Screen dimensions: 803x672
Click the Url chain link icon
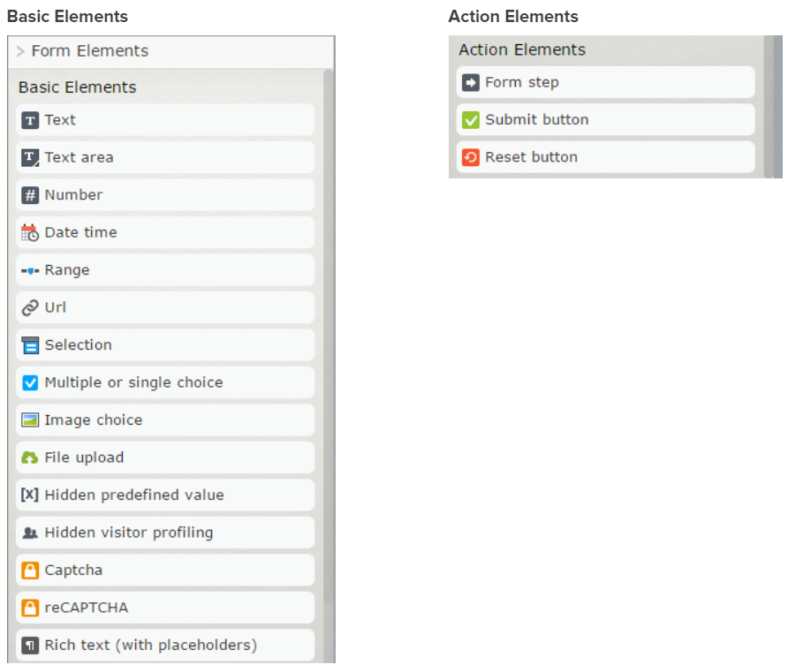tap(30, 308)
